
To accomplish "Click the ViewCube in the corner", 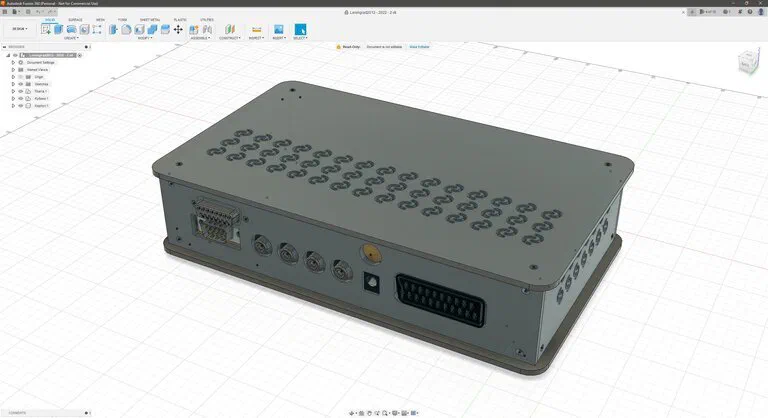I will point(748,63).
